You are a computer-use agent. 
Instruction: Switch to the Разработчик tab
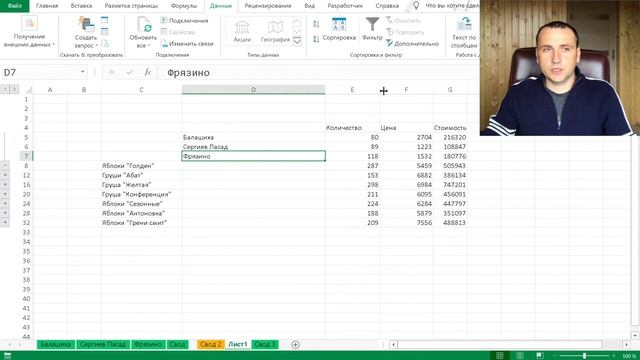click(x=345, y=6)
